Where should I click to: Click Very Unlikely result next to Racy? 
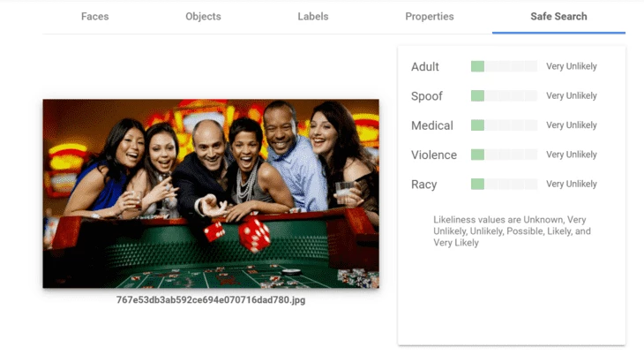tap(572, 184)
